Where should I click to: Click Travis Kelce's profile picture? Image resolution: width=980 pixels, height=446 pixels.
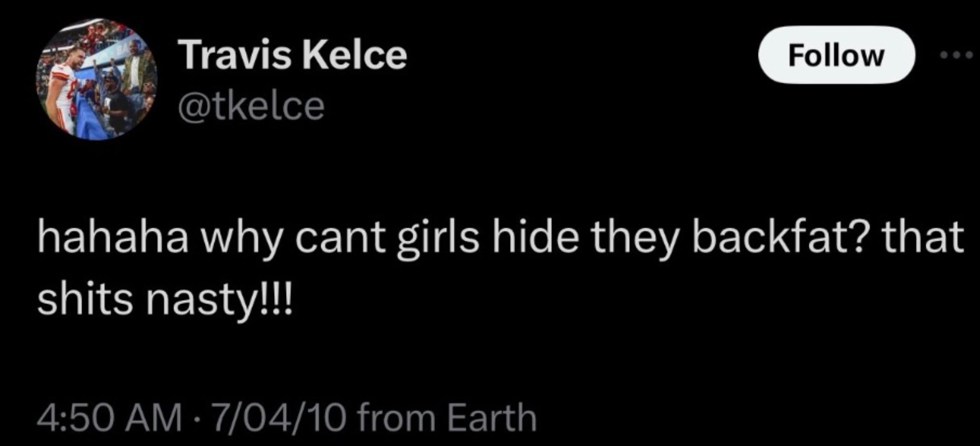pos(97,79)
